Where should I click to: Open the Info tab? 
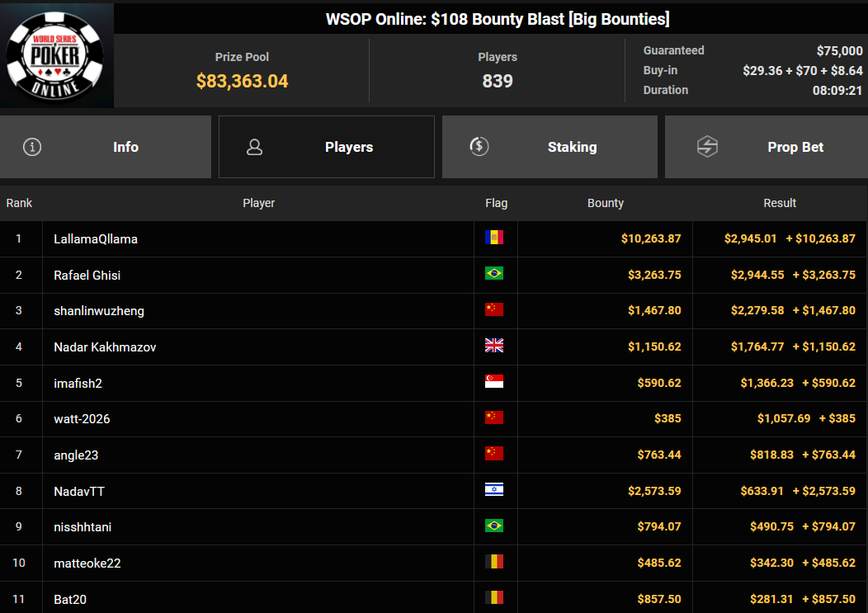(105, 147)
